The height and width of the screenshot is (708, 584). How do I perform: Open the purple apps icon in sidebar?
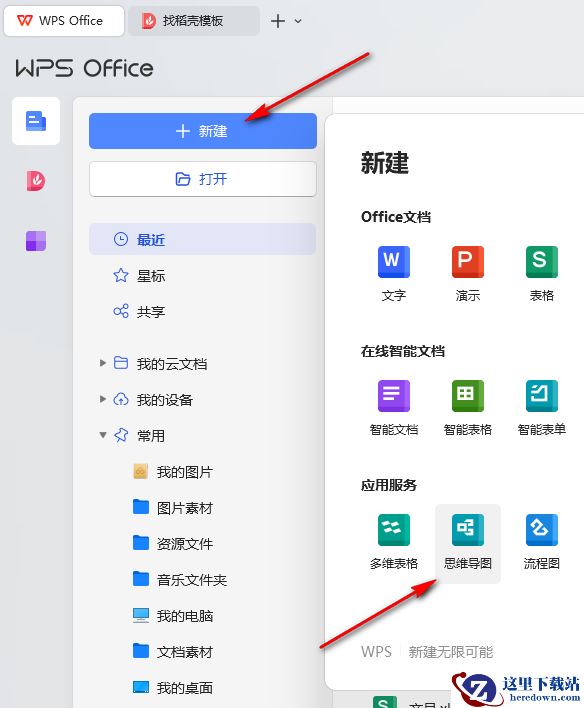36,241
